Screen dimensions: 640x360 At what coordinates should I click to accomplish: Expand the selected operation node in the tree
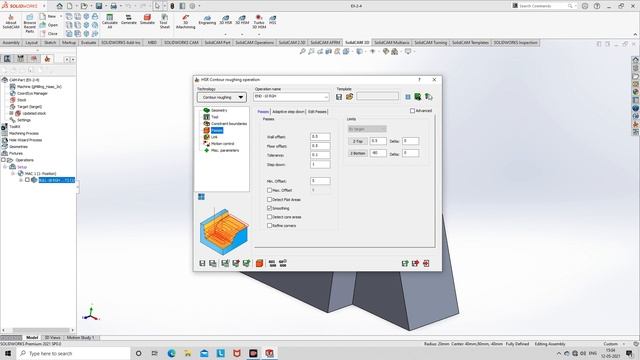[21, 180]
